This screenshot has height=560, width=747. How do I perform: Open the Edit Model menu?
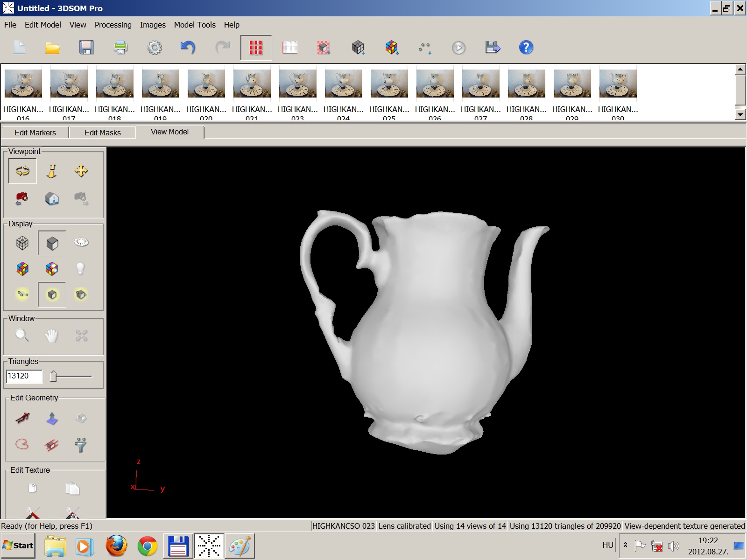click(42, 25)
